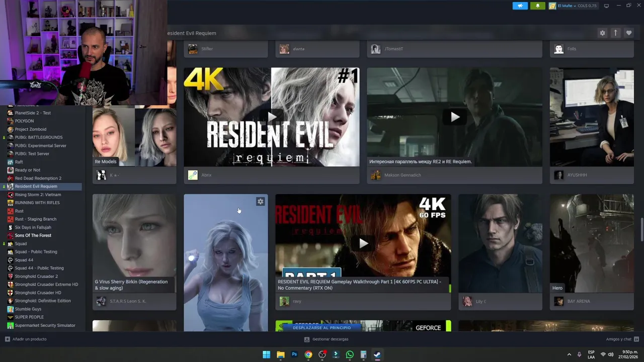This screenshot has height=362, width=644.
Task: Open the Steam announcements megaphone button
Action: [520, 6]
